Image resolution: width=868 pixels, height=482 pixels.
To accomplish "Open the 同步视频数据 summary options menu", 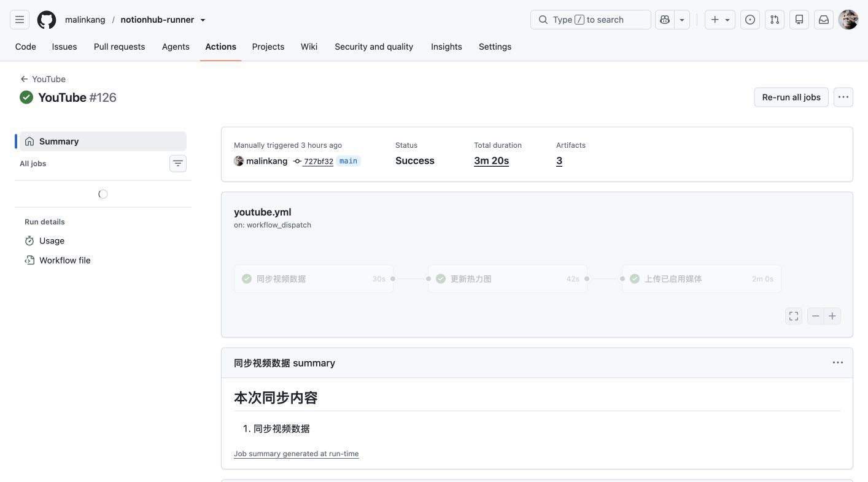I will [x=838, y=362].
